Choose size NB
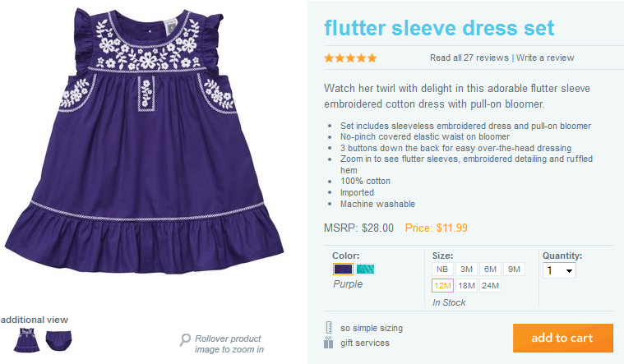This screenshot has height=364, width=624. click(x=442, y=270)
